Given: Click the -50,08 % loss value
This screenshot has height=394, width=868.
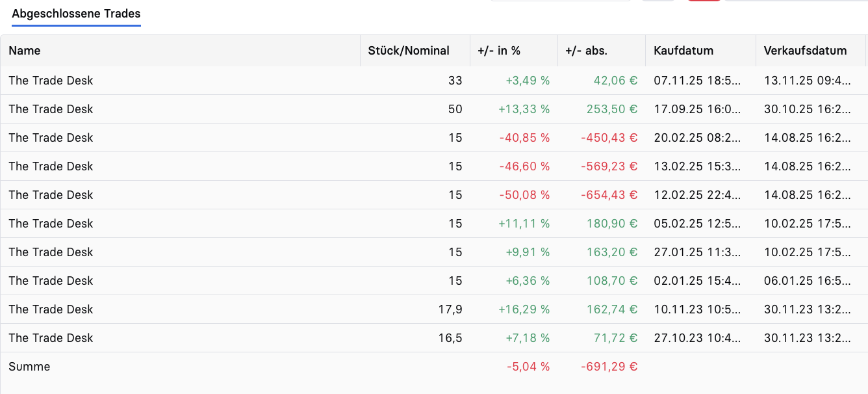Looking at the screenshot, I should [x=525, y=195].
